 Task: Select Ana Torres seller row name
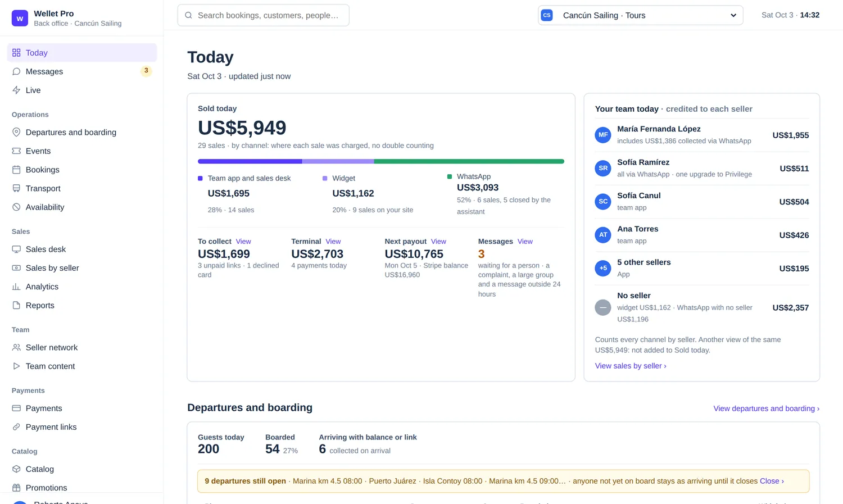point(638,229)
